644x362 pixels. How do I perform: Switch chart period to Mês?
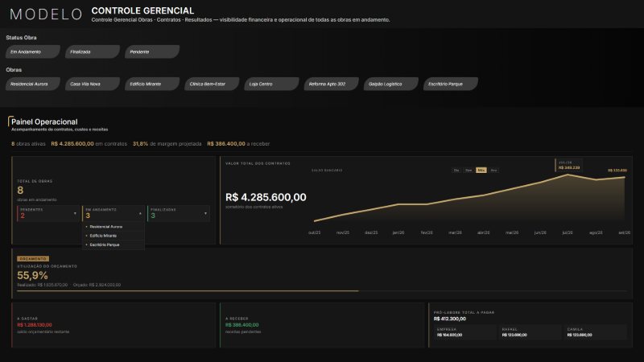coord(481,171)
